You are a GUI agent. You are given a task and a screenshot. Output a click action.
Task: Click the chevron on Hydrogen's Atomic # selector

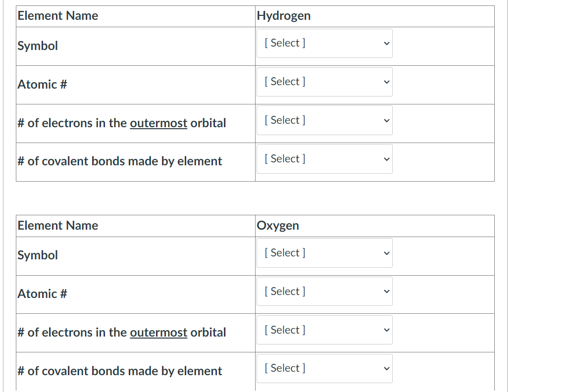coord(386,82)
